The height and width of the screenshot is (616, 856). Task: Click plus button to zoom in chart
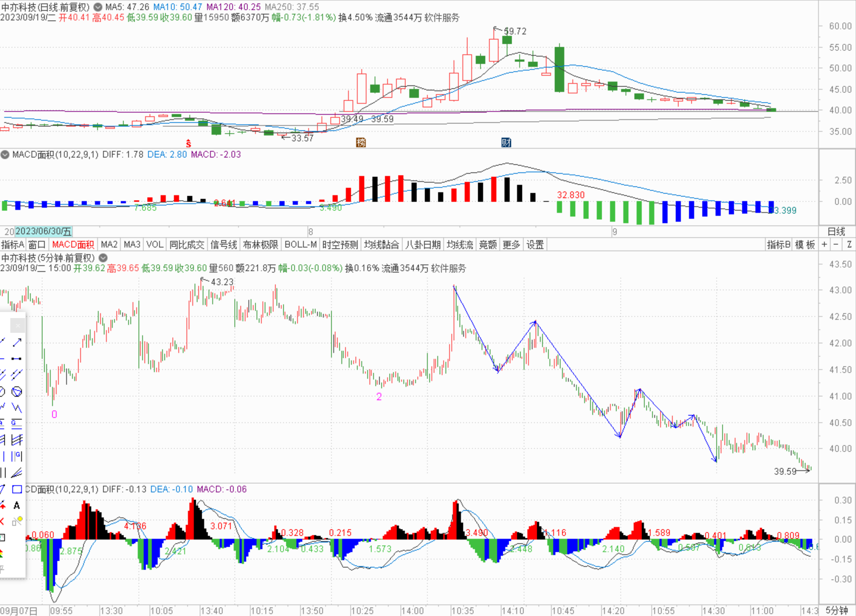[x=825, y=244]
